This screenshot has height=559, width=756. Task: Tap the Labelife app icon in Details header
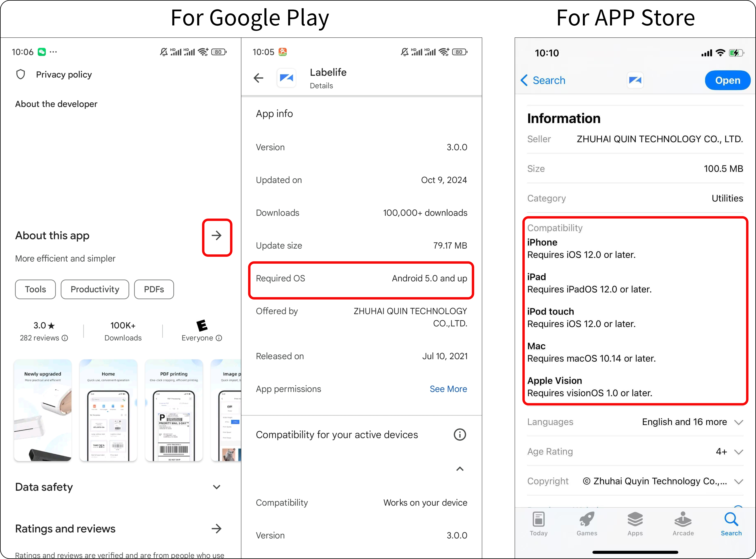click(x=287, y=78)
